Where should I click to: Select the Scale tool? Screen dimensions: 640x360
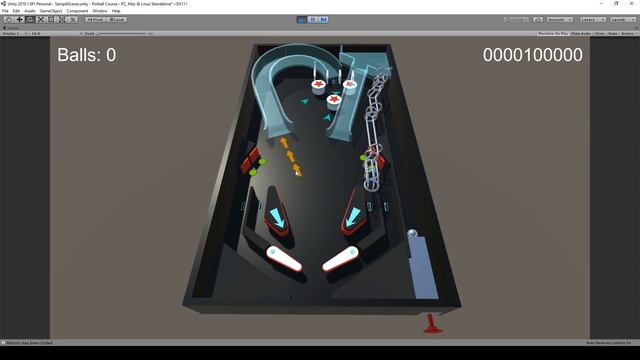pyautogui.click(x=40, y=20)
